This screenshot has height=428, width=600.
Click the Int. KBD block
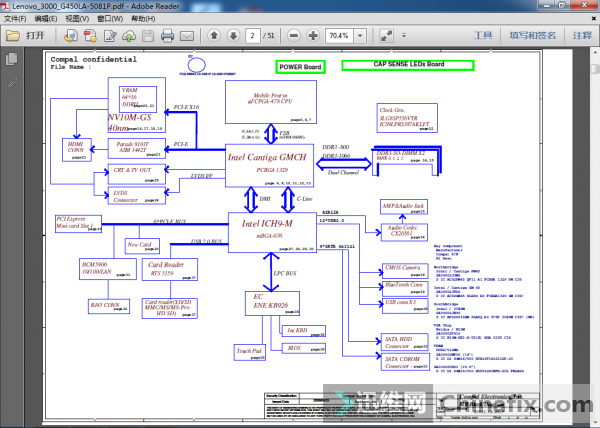coord(304,331)
